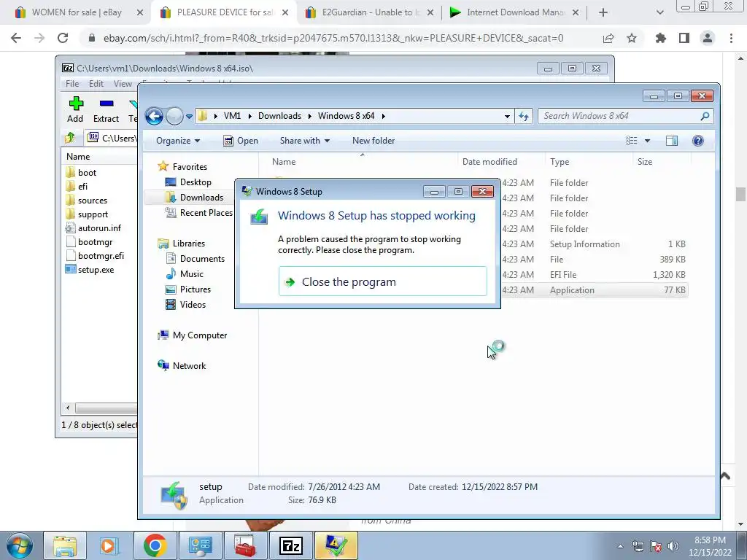Click the share page icon in Chrome

[x=608, y=38]
